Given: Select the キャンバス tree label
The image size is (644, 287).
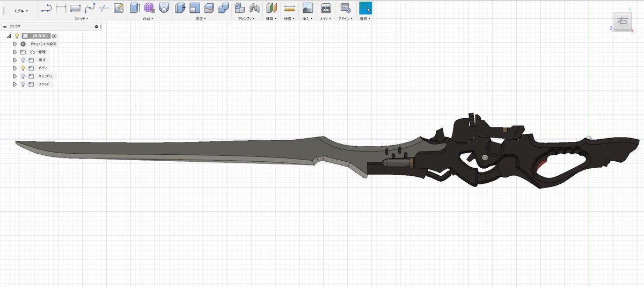Looking at the screenshot, I should (45, 76).
